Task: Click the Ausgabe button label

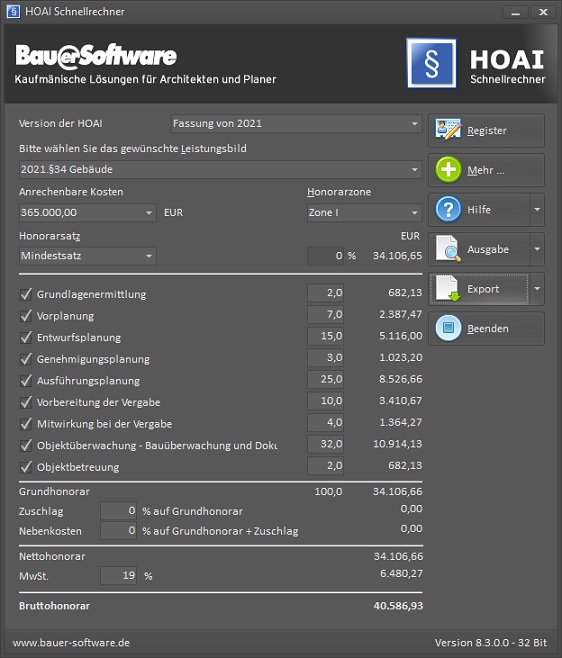Action: click(488, 249)
